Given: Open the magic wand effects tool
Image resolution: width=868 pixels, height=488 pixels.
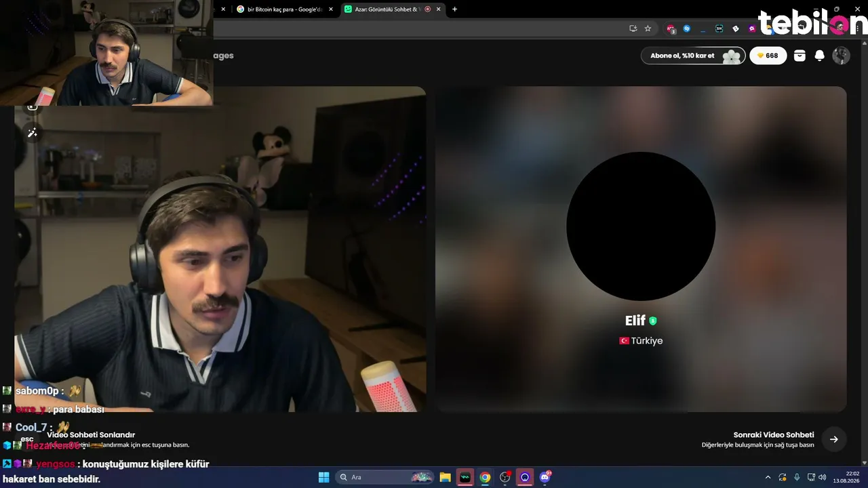Looking at the screenshot, I should tap(32, 133).
